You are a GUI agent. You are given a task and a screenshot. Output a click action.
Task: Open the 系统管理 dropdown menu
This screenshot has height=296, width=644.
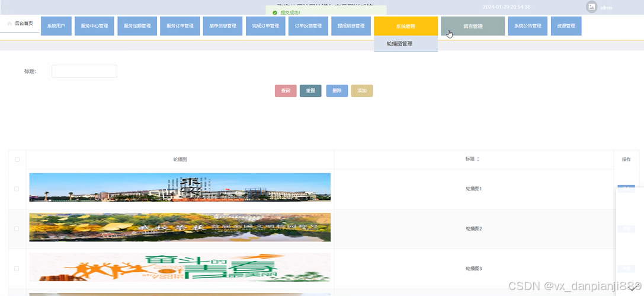point(406,26)
